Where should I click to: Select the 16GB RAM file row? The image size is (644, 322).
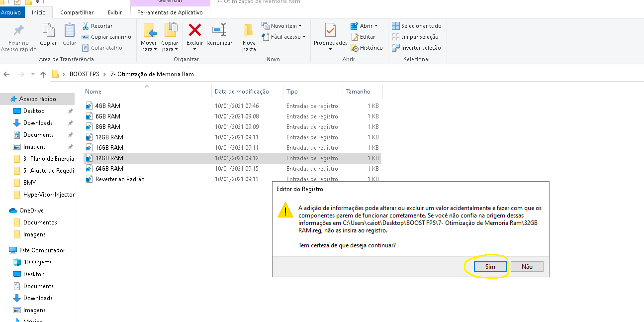[232, 148]
